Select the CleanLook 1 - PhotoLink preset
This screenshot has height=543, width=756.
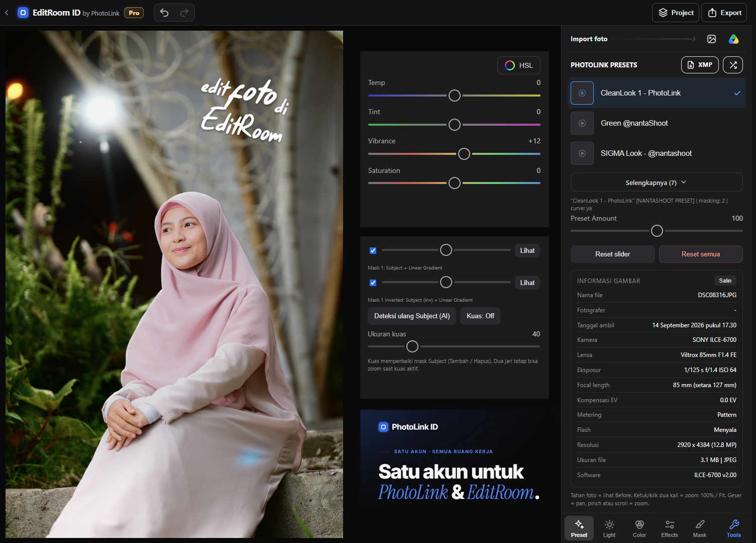coord(657,93)
